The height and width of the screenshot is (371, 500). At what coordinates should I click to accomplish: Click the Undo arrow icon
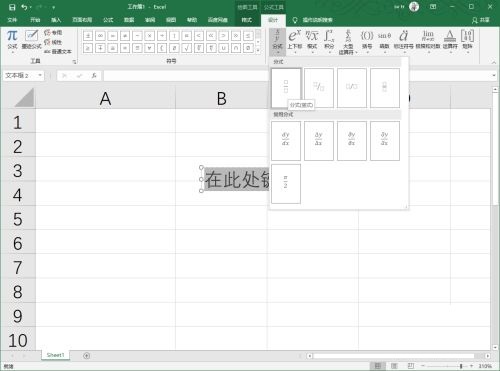coord(24,7)
